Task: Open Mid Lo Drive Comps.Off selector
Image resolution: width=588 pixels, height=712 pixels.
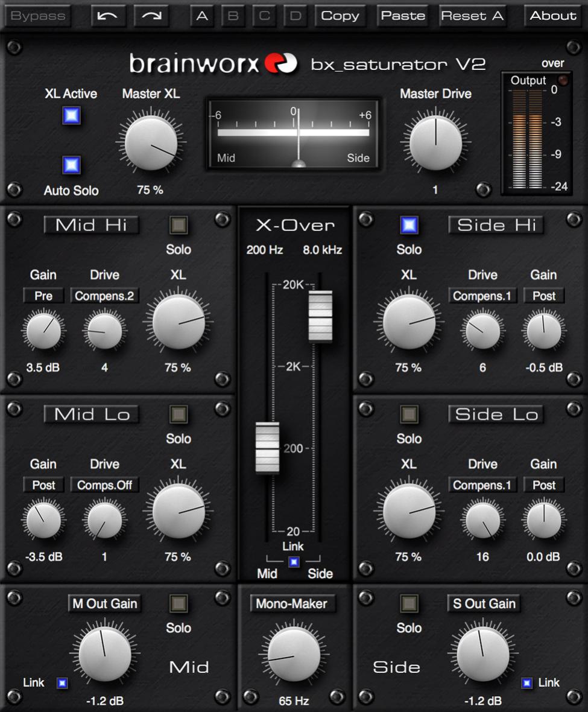Action: click(x=104, y=485)
